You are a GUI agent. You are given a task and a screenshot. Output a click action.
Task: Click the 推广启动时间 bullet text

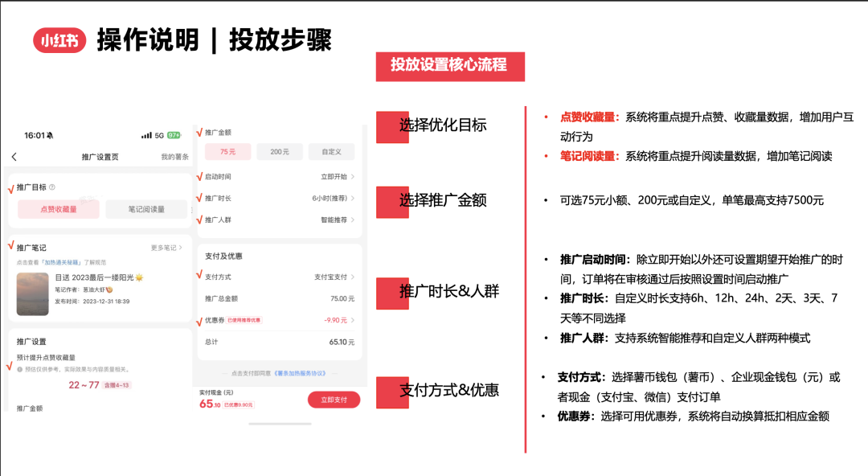coord(595,260)
